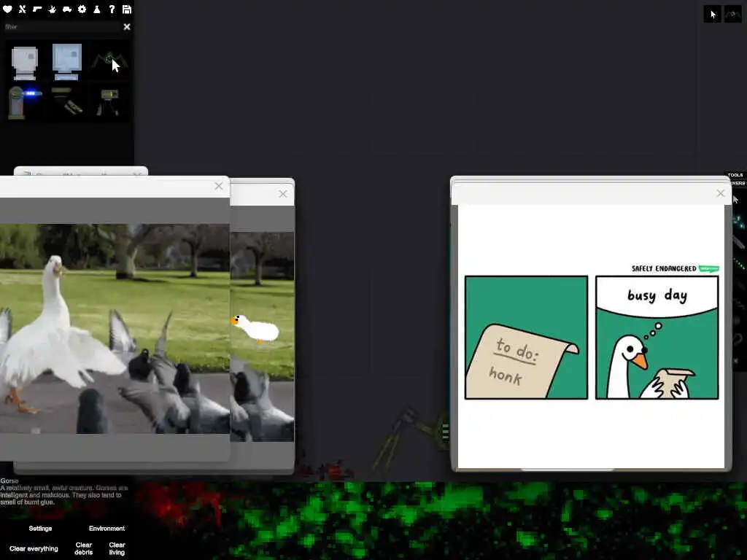
Task: Open the heart Entities category
Action: (x=7, y=9)
